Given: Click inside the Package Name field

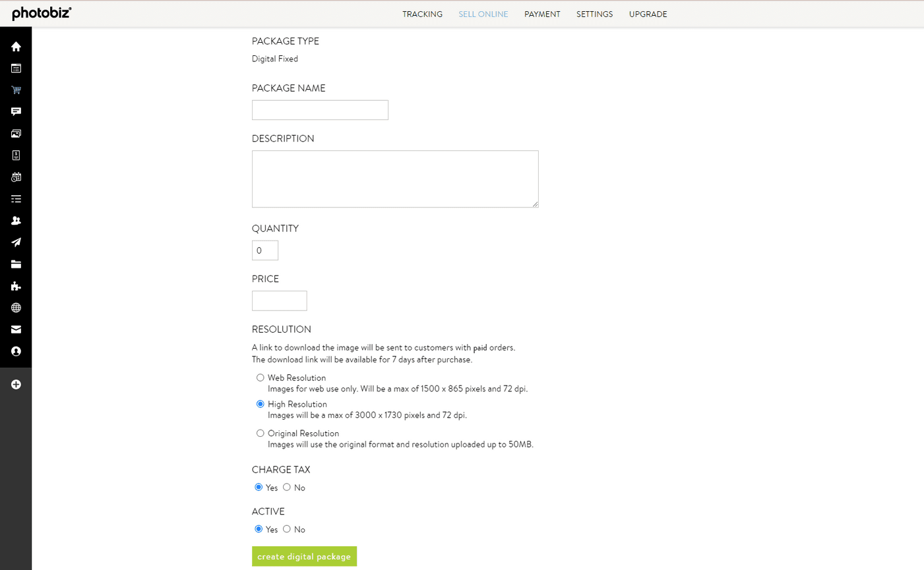Looking at the screenshot, I should coord(319,109).
